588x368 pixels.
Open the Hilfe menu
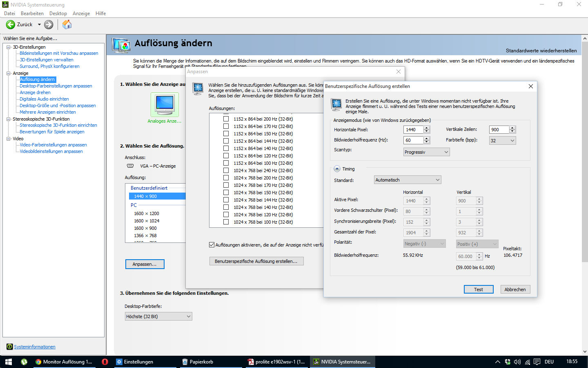coord(101,13)
